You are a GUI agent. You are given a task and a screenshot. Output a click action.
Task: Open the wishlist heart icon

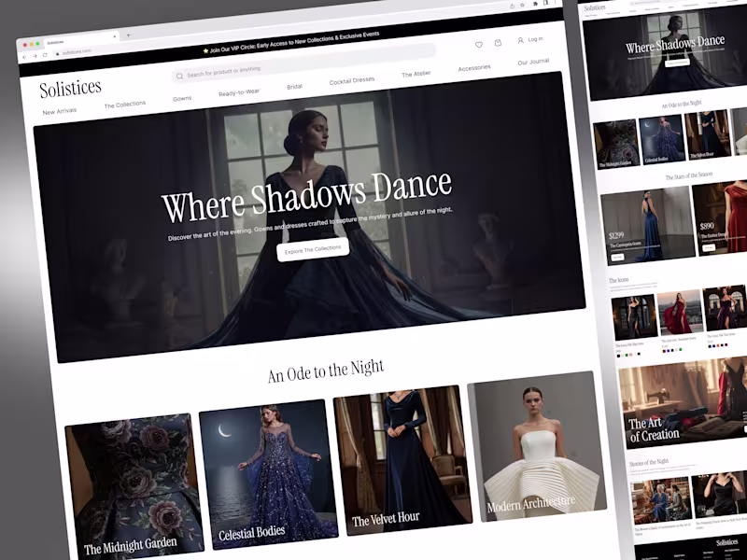pyautogui.click(x=479, y=45)
